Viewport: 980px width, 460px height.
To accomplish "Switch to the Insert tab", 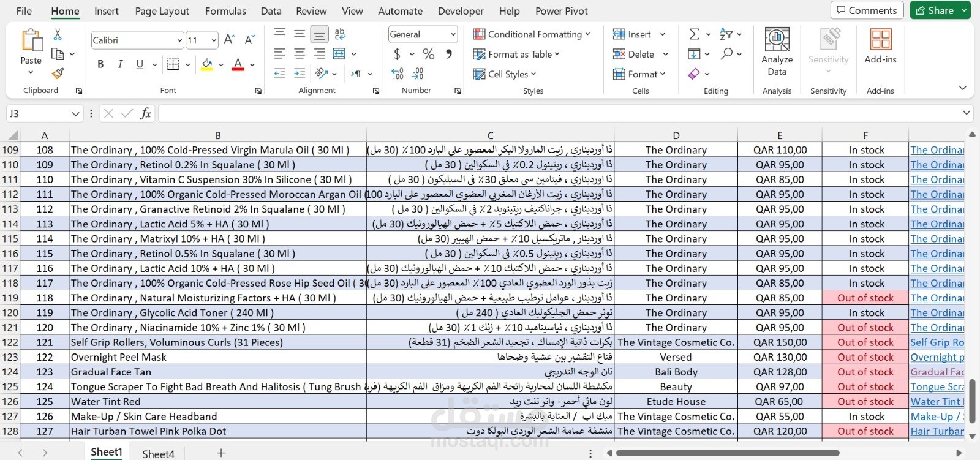I will click(107, 11).
